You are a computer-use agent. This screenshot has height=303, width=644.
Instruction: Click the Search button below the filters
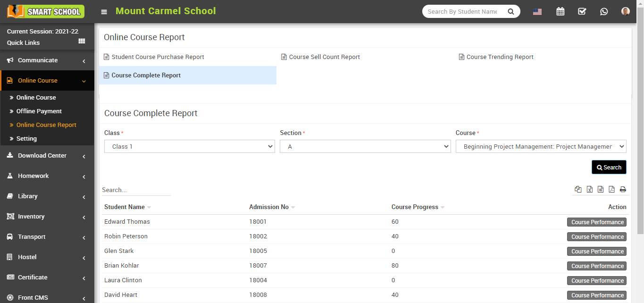click(x=609, y=167)
